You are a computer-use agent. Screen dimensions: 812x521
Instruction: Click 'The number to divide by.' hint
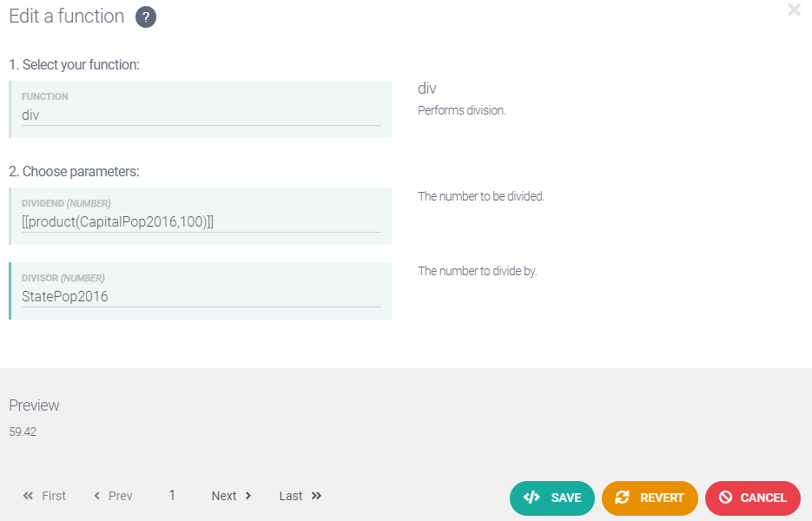[x=477, y=271]
